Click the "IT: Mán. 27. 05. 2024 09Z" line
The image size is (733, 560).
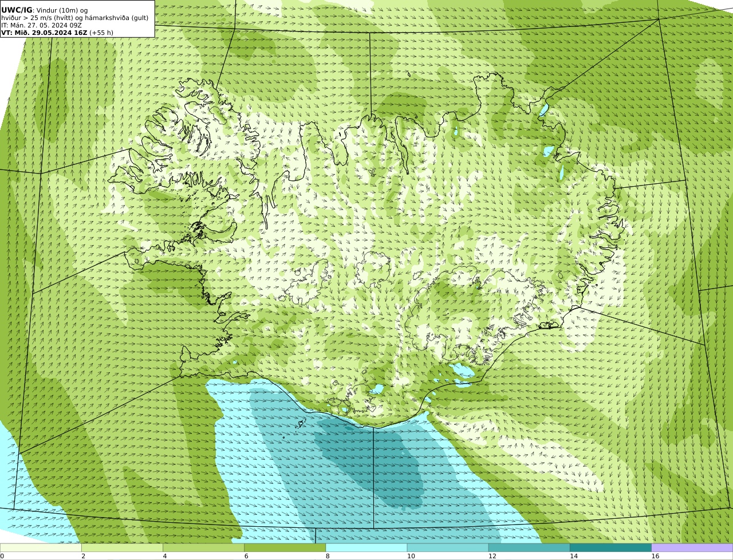(x=41, y=25)
